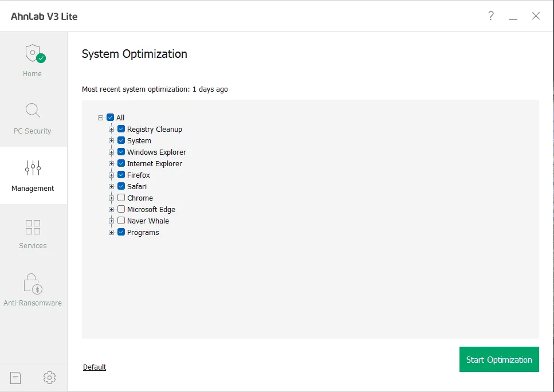Screen dimensions: 554x392
Task: Uncheck the Registry Cleanup checkbox
Action: tap(121, 129)
